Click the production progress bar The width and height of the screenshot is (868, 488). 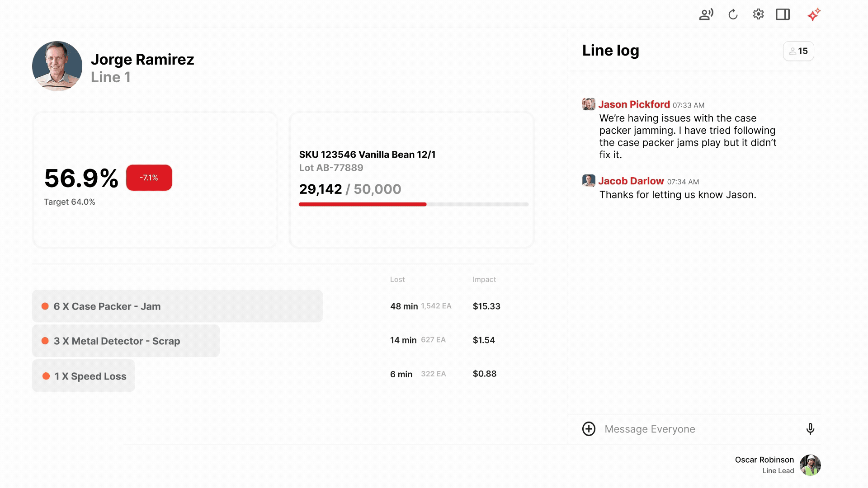[413, 204]
